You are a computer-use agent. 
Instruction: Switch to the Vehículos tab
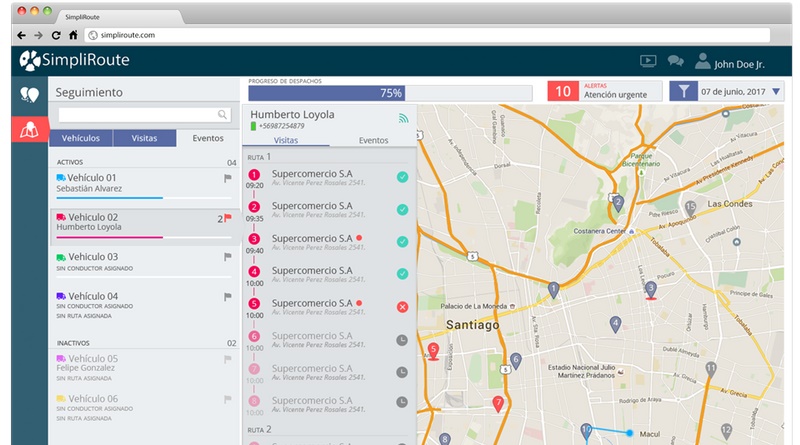pyautogui.click(x=81, y=138)
